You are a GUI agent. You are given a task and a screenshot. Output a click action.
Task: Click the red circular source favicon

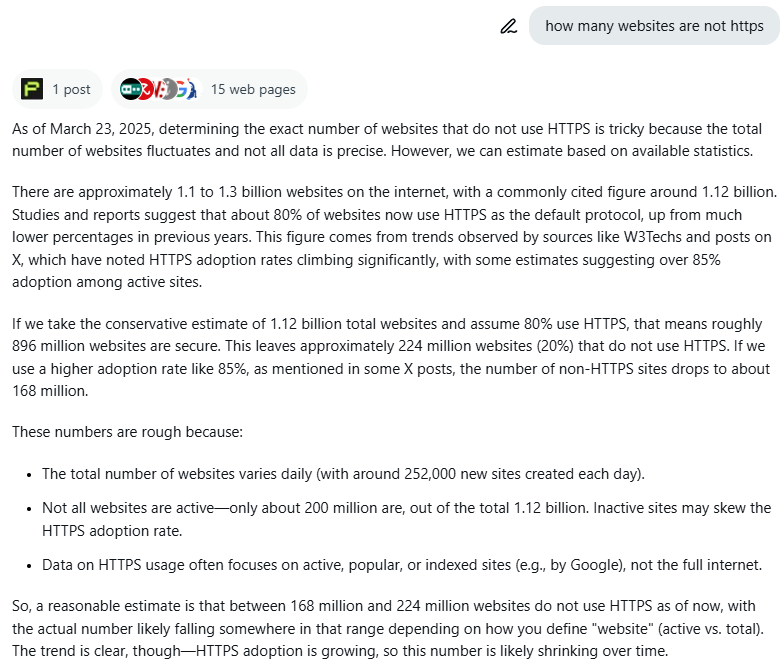coord(147,89)
